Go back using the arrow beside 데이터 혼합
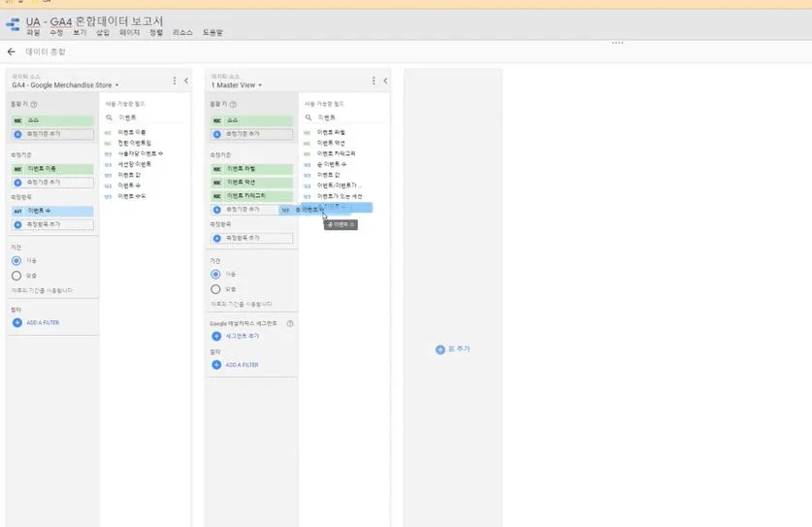This screenshot has width=812, height=527. coord(12,51)
